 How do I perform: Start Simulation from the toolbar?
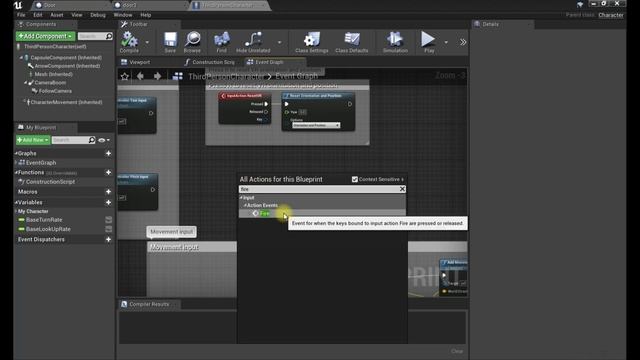[395, 42]
